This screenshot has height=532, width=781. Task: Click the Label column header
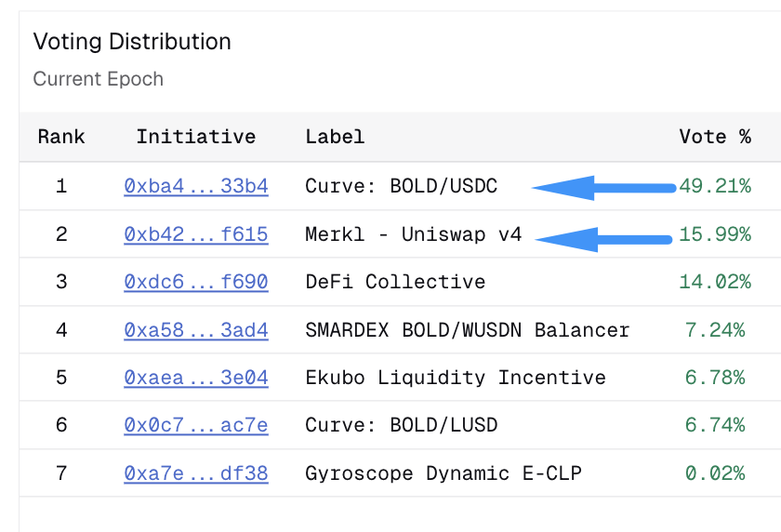335,137
